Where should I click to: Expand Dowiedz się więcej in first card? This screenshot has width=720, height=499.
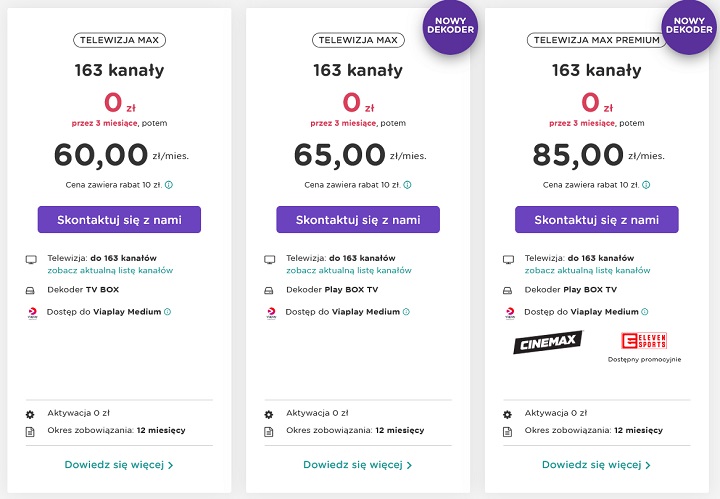tap(119, 465)
